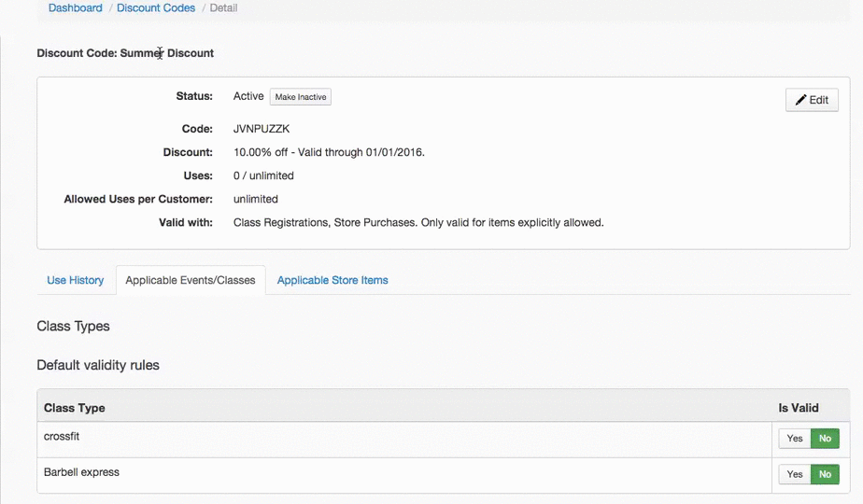
Task: Set crossfit validity to No
Action: click(x=825, y=439)
